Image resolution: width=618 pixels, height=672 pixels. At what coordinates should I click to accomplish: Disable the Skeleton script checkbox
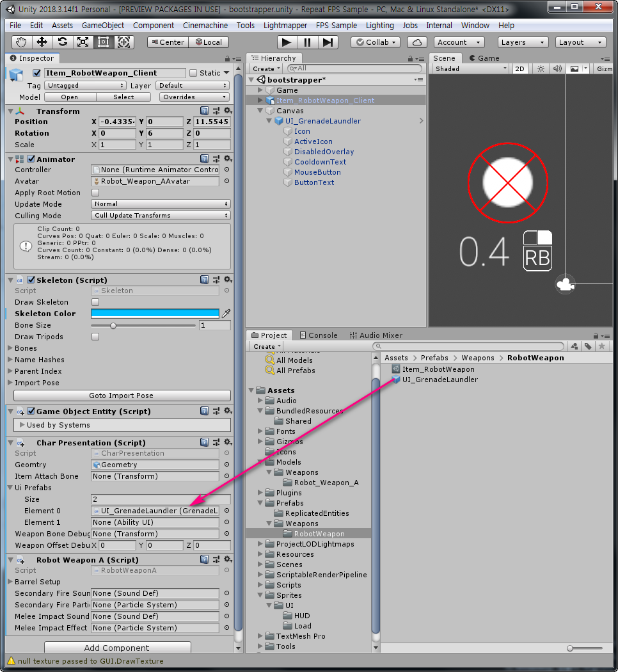[31, 280]
